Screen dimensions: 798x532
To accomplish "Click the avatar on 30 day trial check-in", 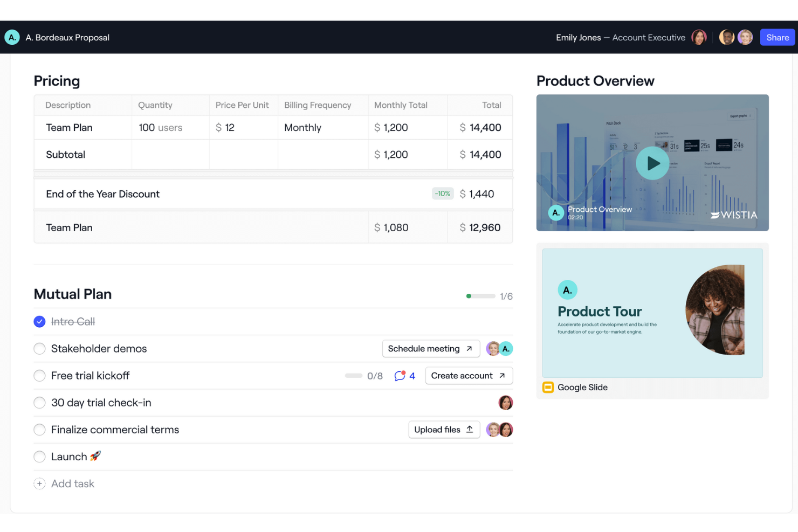I will click(x=506, y=403).
